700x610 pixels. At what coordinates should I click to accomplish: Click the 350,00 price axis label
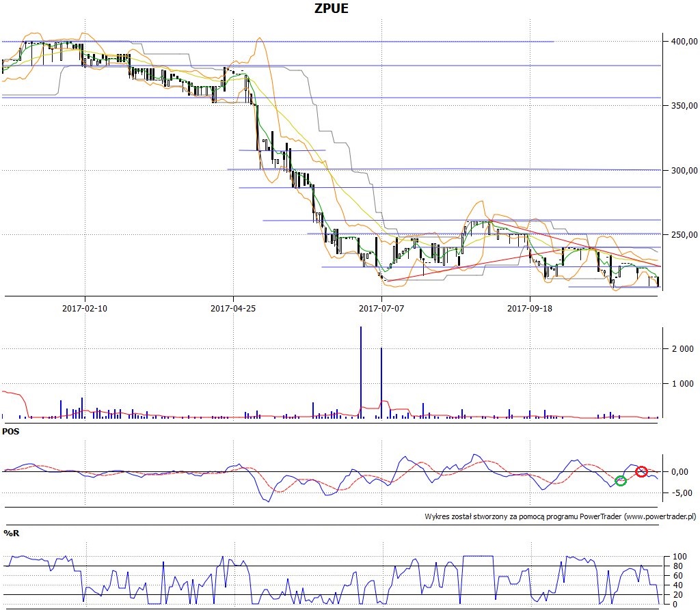pos(684,106)
